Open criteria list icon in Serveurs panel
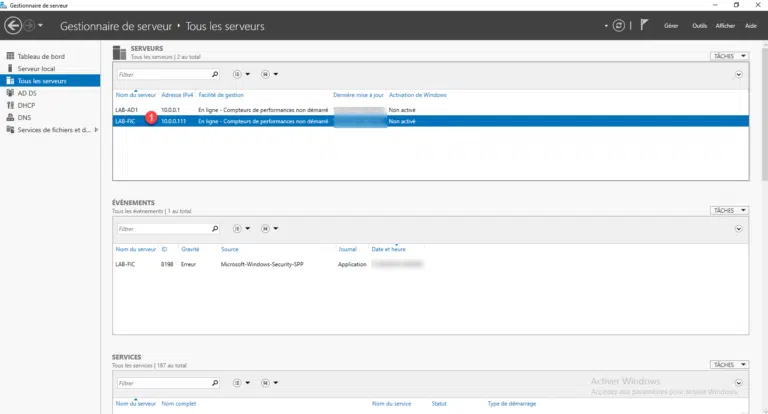Viewport: 768px width, 414px height. pyautogui.click(x=238, y=74)
